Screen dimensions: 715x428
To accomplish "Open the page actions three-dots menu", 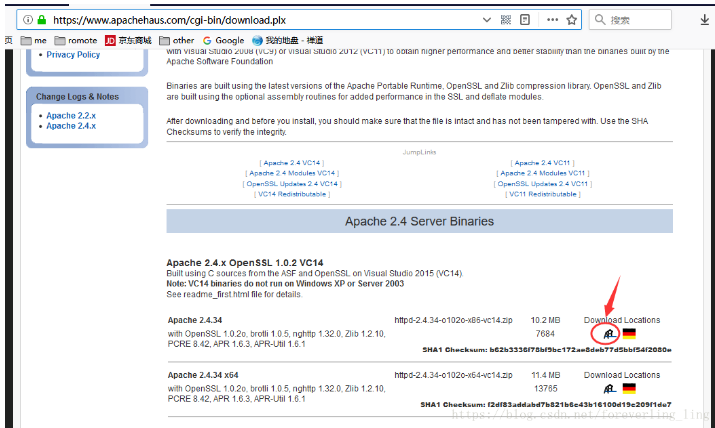I will point(552,20).
